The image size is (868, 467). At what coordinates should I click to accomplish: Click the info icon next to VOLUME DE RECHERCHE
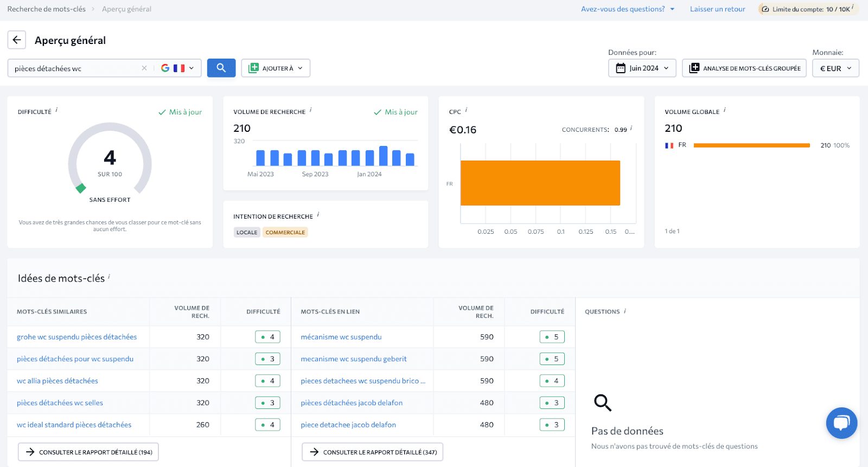[x=311, y=110]
